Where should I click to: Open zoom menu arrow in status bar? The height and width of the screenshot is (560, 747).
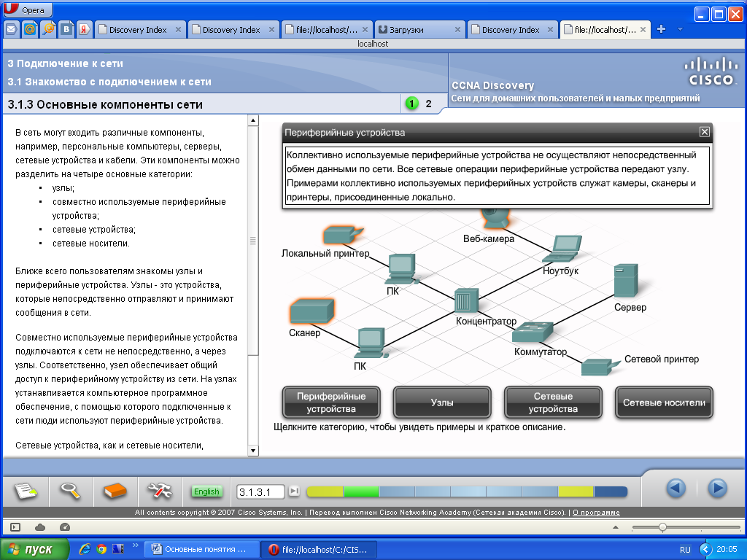click(x=616, y=527)
